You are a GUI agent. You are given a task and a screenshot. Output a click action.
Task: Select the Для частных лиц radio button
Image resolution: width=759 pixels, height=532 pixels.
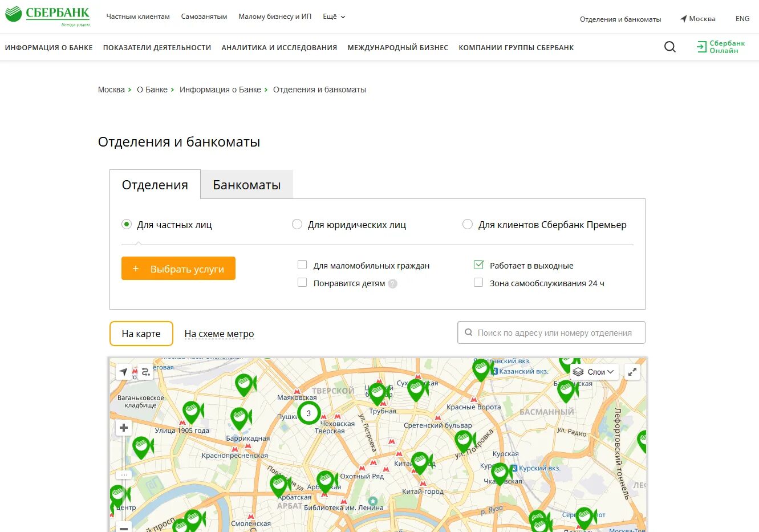[x=127, y=224]
